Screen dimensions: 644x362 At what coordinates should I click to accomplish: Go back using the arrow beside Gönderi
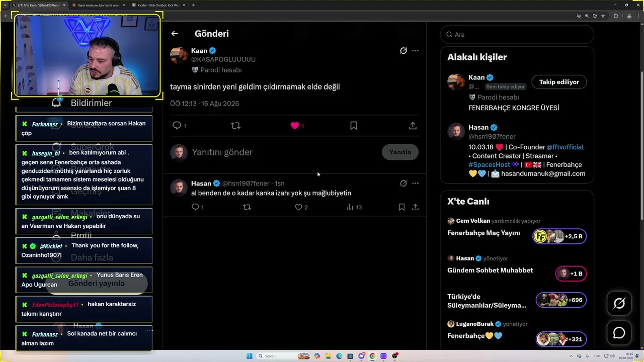pos(175,34)
